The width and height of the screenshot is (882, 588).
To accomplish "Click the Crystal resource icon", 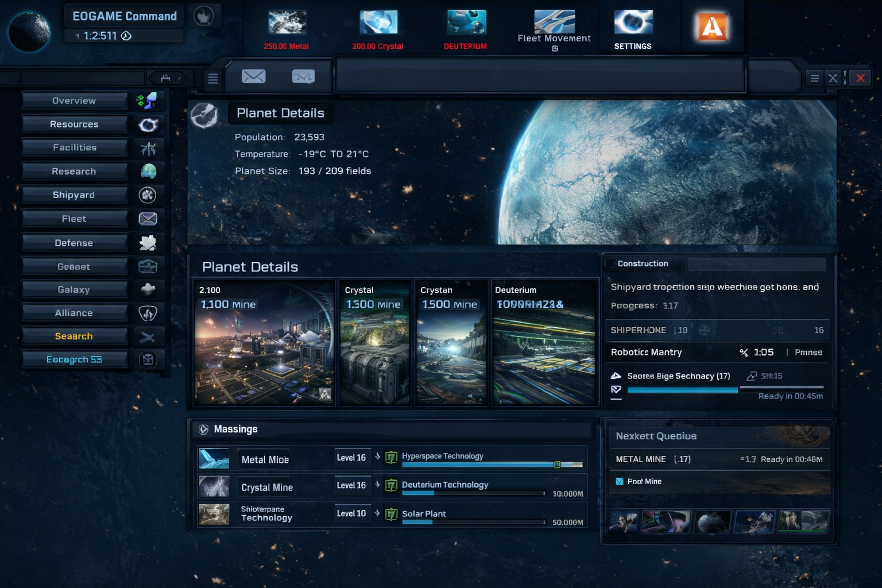I will [x=378, y=23].
